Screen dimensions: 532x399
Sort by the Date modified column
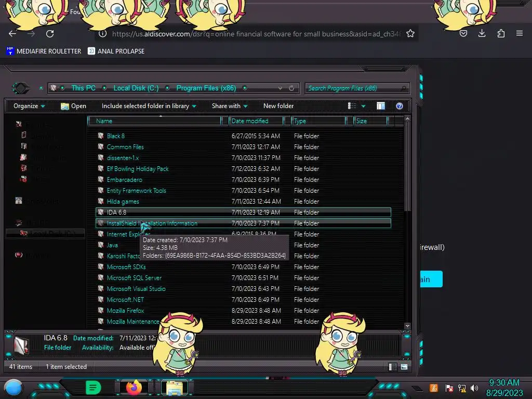[x=256, y=121]
